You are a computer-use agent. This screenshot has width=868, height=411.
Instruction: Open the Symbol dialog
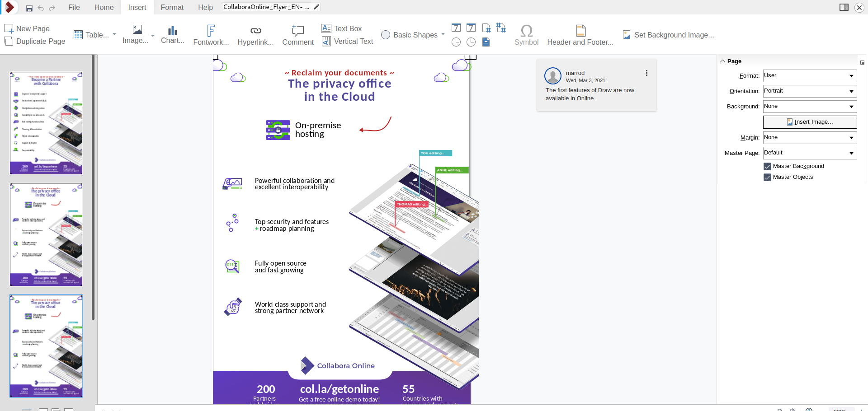tap(527, 35)
